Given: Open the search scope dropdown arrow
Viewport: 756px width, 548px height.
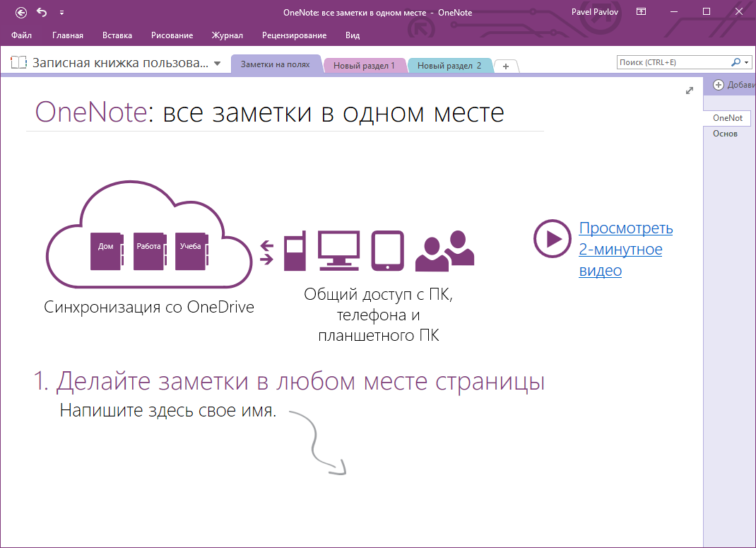Looking at the screenshot, I should coord(746,62).
